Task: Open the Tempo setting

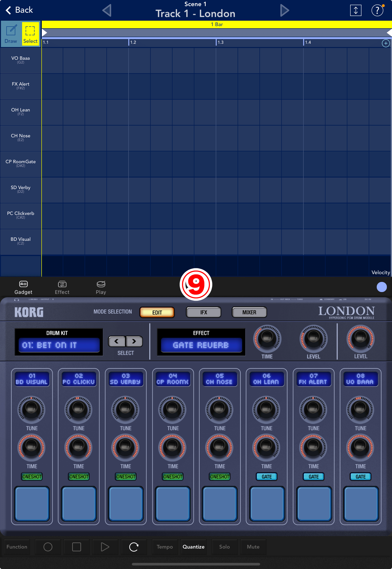Action: click(165, 547)
